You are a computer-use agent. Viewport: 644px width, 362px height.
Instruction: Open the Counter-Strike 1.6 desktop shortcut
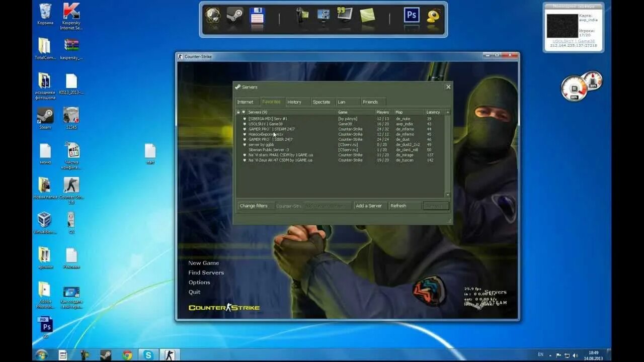click(x=71, y=190)
